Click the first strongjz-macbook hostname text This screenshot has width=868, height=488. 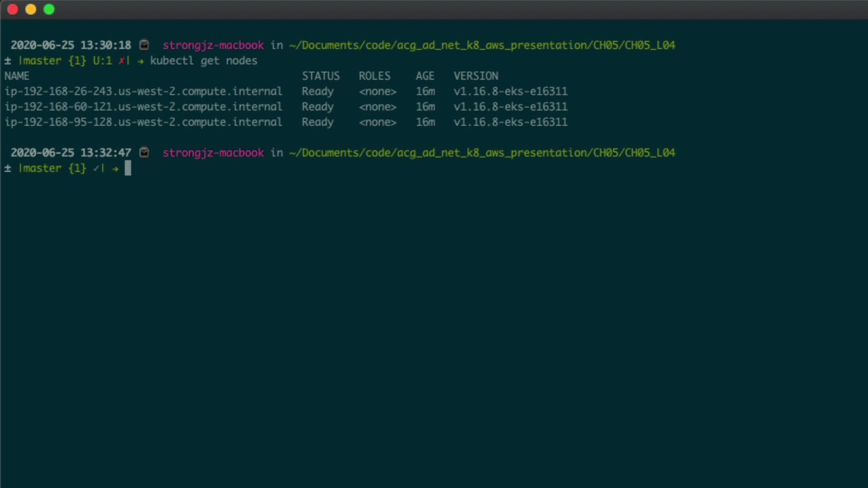click(213, 45)
